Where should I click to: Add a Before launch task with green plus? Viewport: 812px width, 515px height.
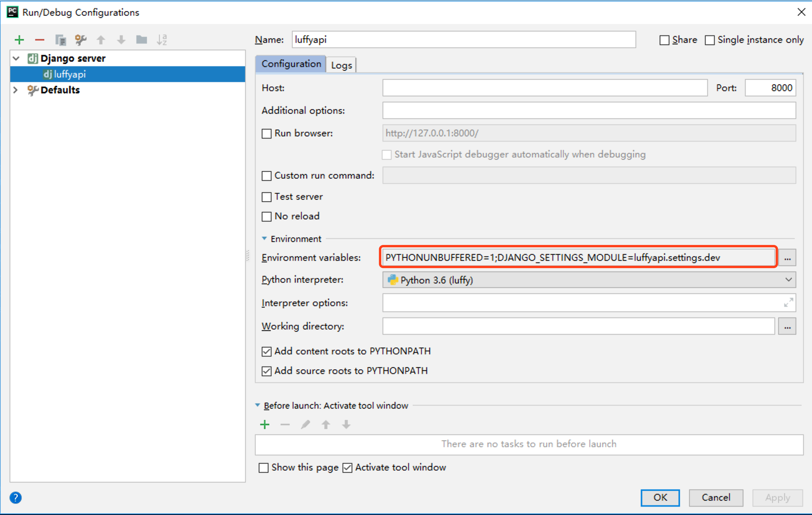(x=265, y=424)
